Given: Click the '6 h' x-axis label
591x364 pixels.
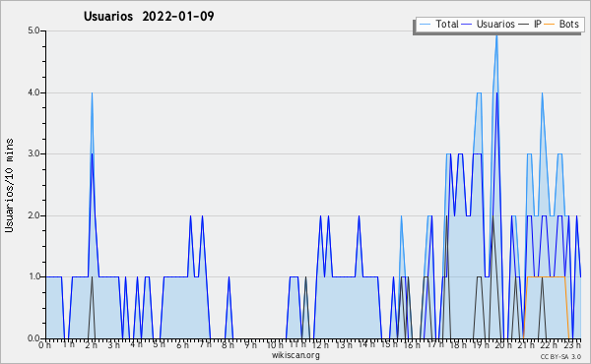Looking at the screenshot, I should click(182, 344).
